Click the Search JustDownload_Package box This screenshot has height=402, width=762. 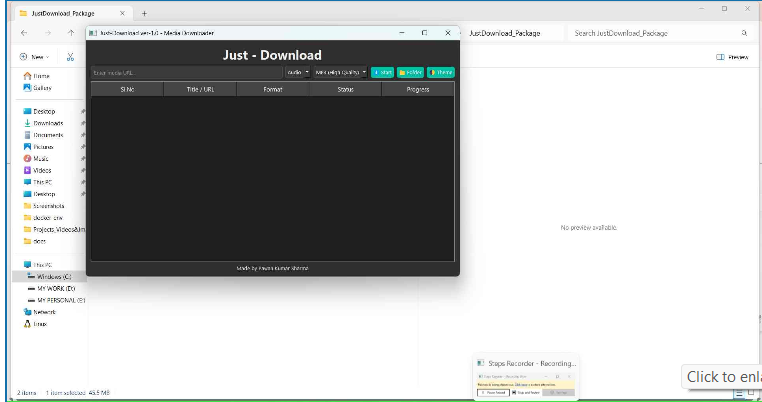pos(655,33)
